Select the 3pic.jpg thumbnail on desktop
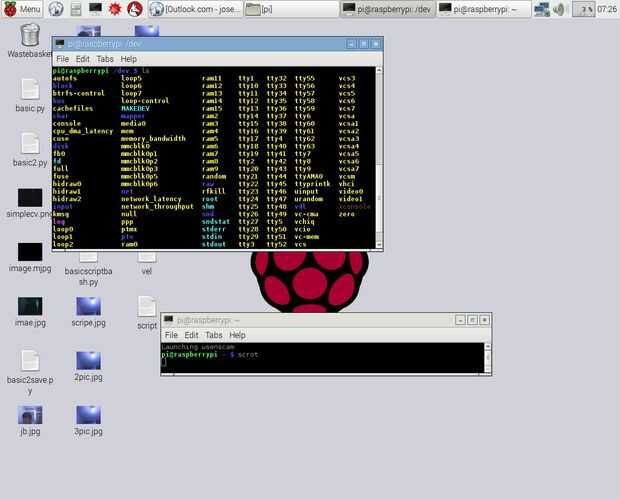Image resolution: width=620 pixels, height=499 pixels. 88,421
